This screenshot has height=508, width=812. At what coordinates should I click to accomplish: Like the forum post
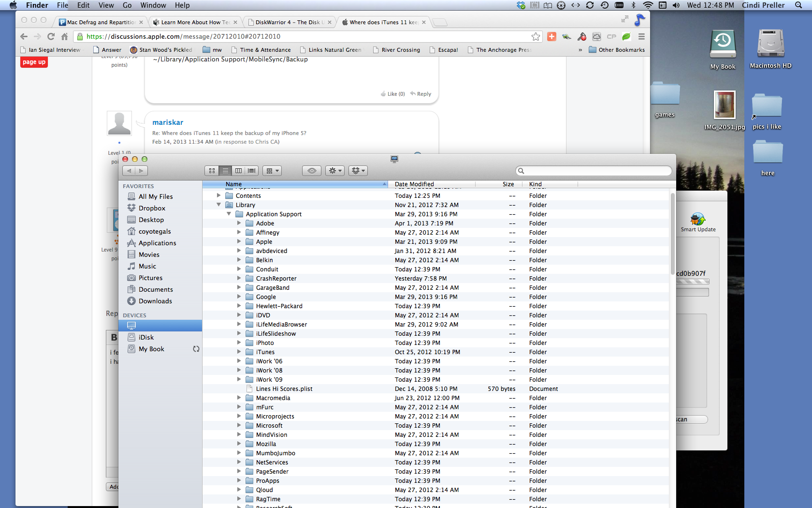393,94
